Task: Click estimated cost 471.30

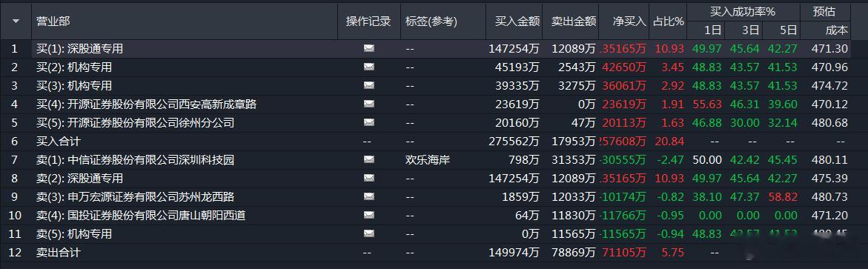Action: (x=829, y=49)
